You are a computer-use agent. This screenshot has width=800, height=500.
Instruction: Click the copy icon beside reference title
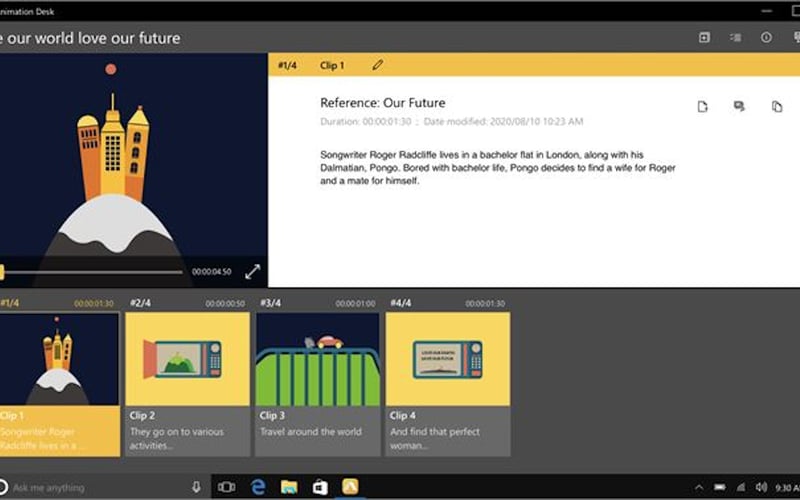coord(777,106)
